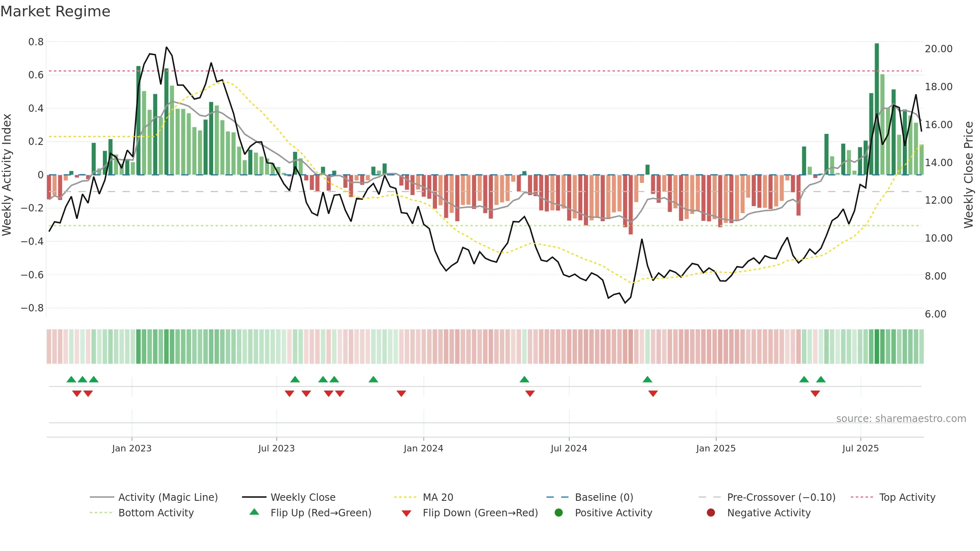Image resolution: width=980 pixels, height=551 pixels.
Task: Toggle the Negative Activity legend entry
Action: coord(759,513)
